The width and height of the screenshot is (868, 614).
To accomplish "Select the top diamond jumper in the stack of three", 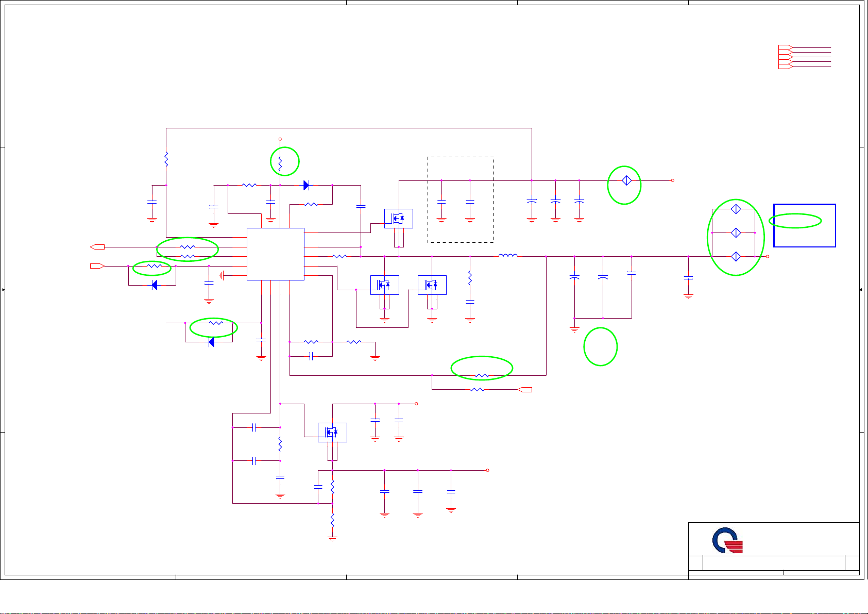I will pyautogui.click(x=736, y=209).
